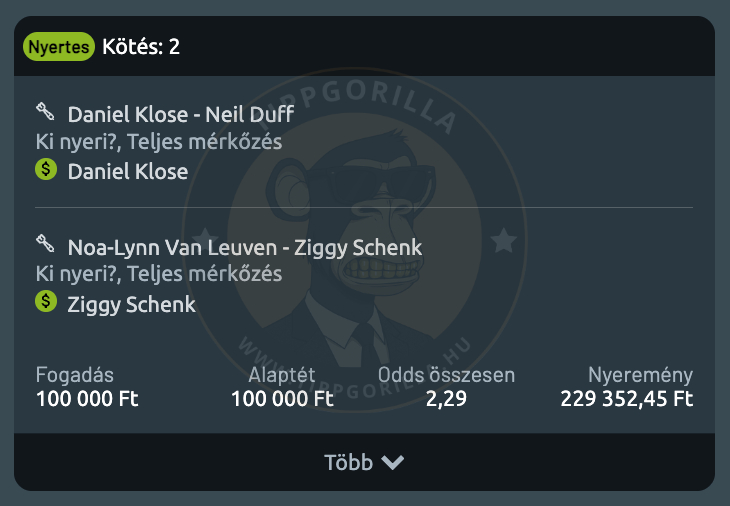
Task: Expand the chevron arrow next to Több
Action: 392,462
